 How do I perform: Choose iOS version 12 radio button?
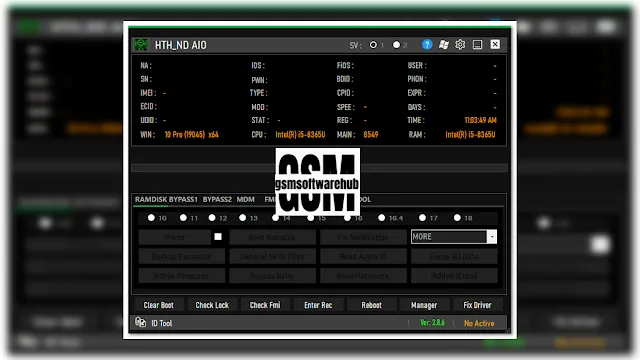point(212,218)
